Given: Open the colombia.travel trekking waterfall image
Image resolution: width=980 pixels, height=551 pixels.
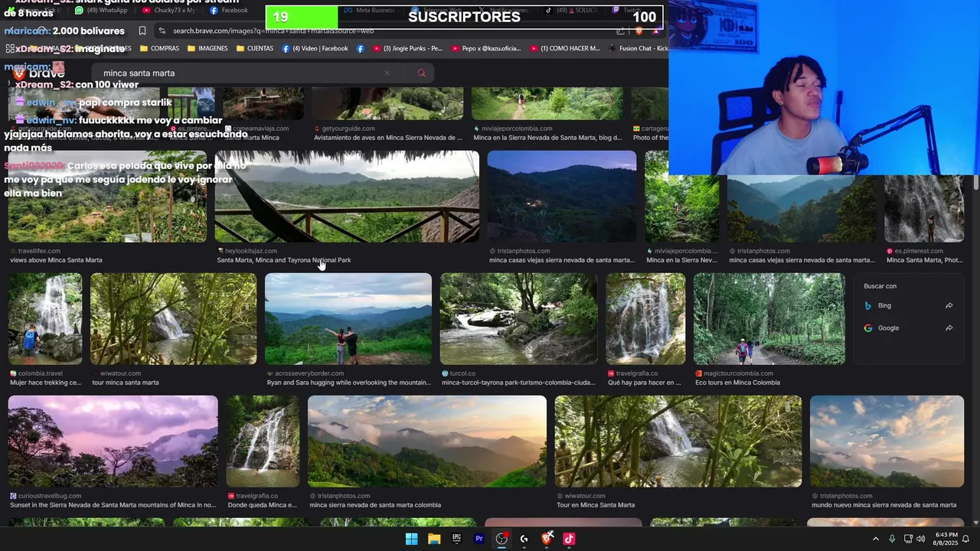Looking at the screenshot, I should tap(45, 318).
